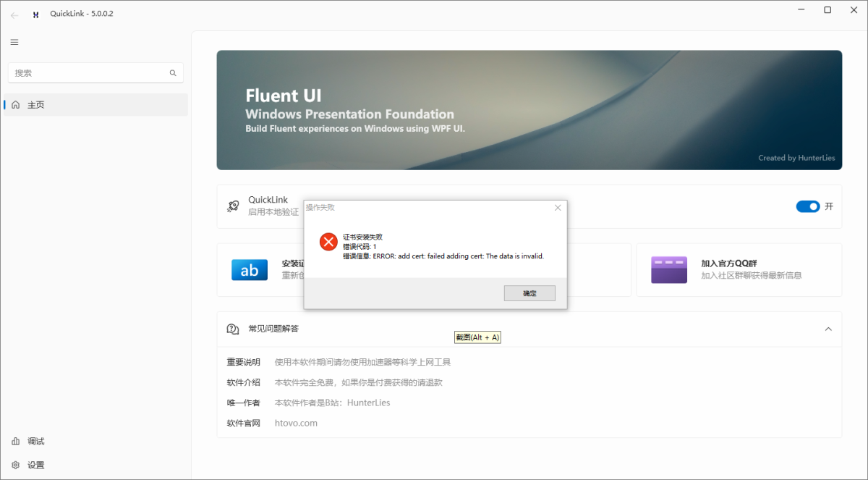
Task: Toggle the hamburger navigation menu
Action: tap(14, 42)
